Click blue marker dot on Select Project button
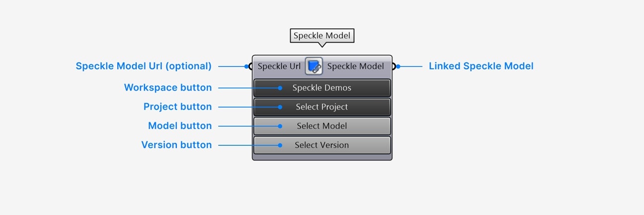Viewport: 644px width, 215px height. coord(280,107)
